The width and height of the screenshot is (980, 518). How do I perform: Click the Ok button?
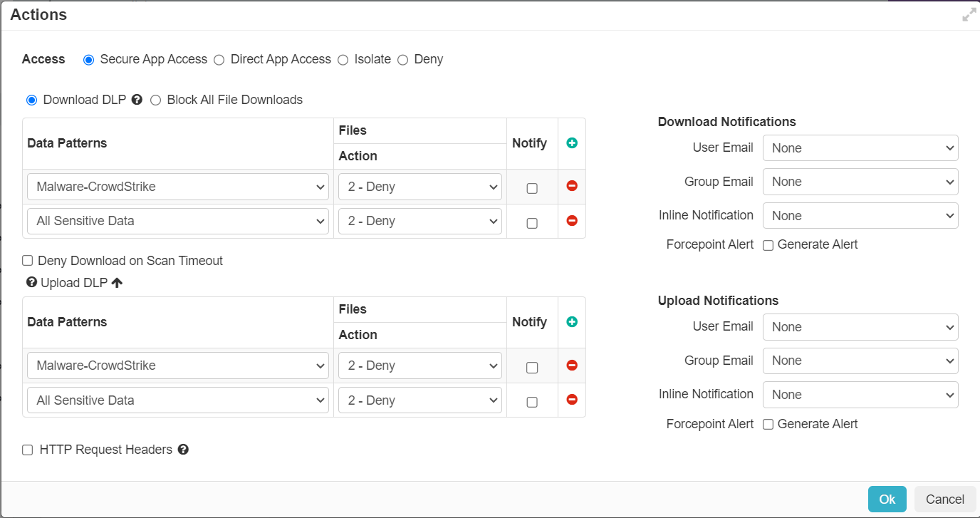tap(887, 499)
